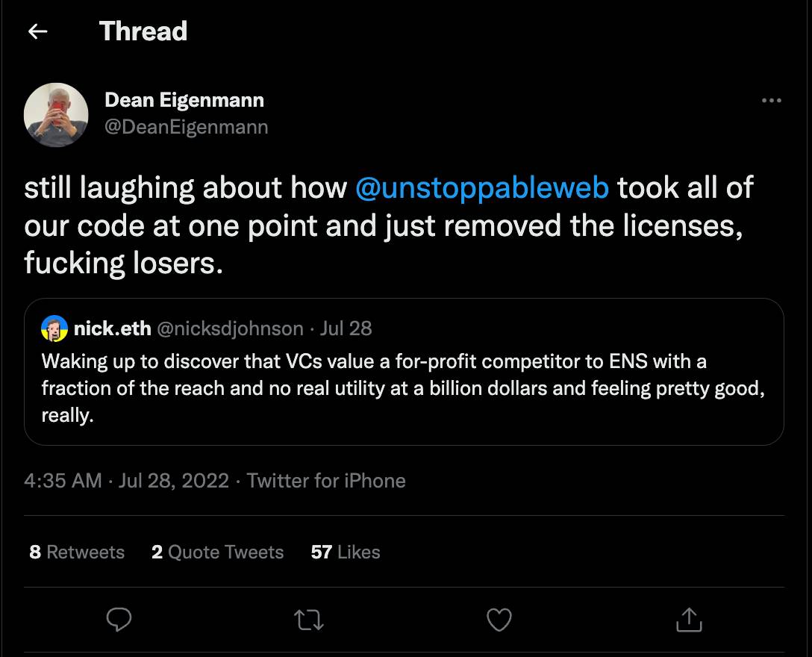This screenshot has height=657, width=812.
Task: Toggle like off by tapping heart again
Action: 499,620
